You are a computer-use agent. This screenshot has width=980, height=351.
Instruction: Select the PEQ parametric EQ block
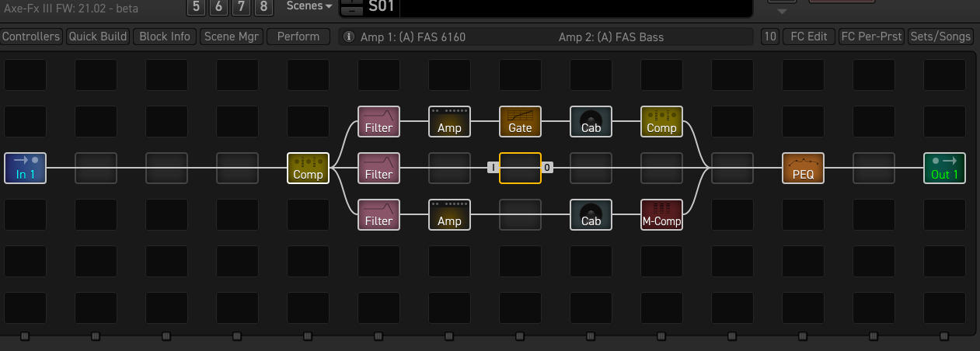(803, 168)
